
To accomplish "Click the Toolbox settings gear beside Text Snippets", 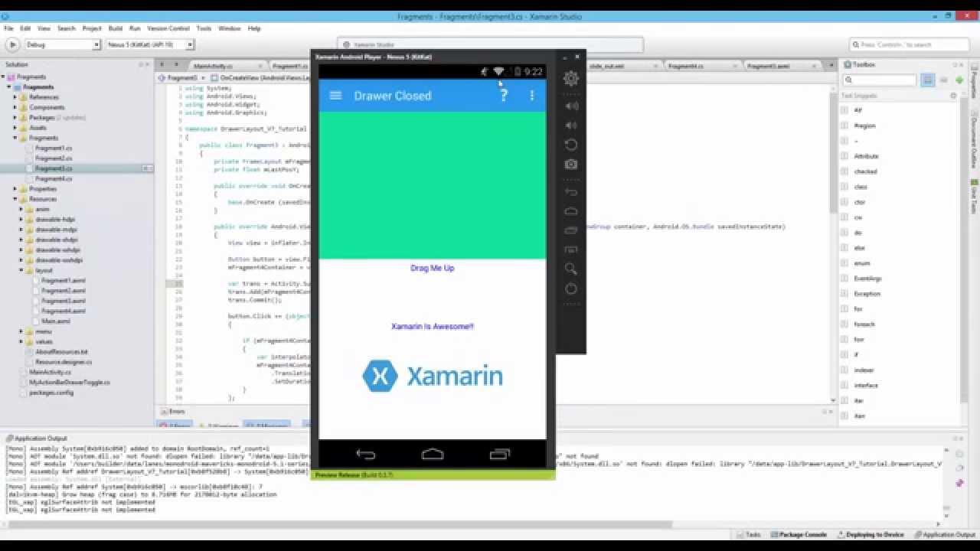I will tap(953, 96).
